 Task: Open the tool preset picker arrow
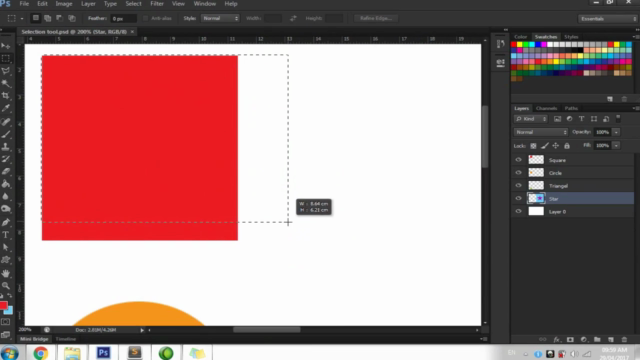pos(22,18)
